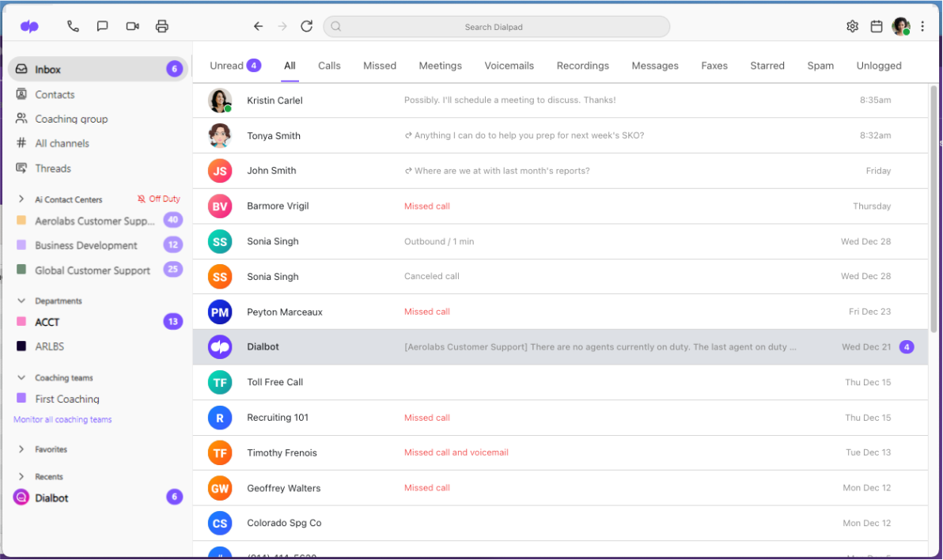Screen dimensions: 943x560
Task: Click the Monitor all coaching teams link
Action: tap(62, 419)
